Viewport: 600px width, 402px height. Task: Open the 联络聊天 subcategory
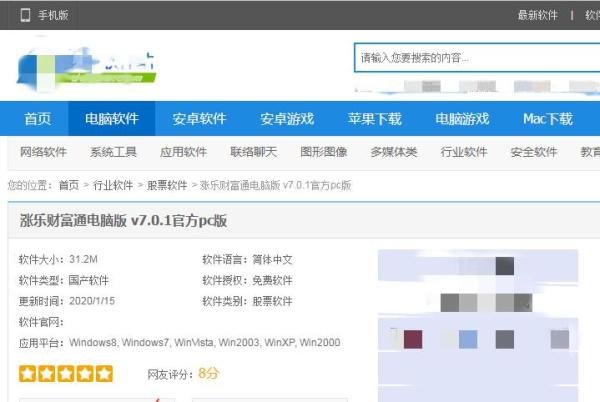click(x=253, y=152)
